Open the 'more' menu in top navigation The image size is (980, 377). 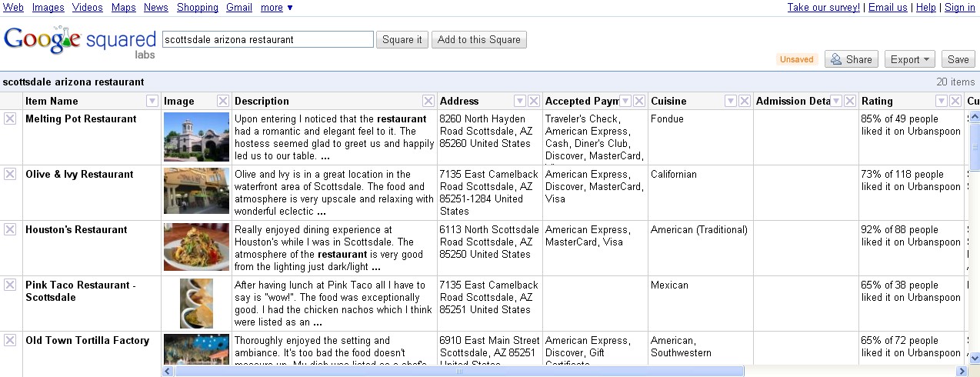tap(277, 7)
